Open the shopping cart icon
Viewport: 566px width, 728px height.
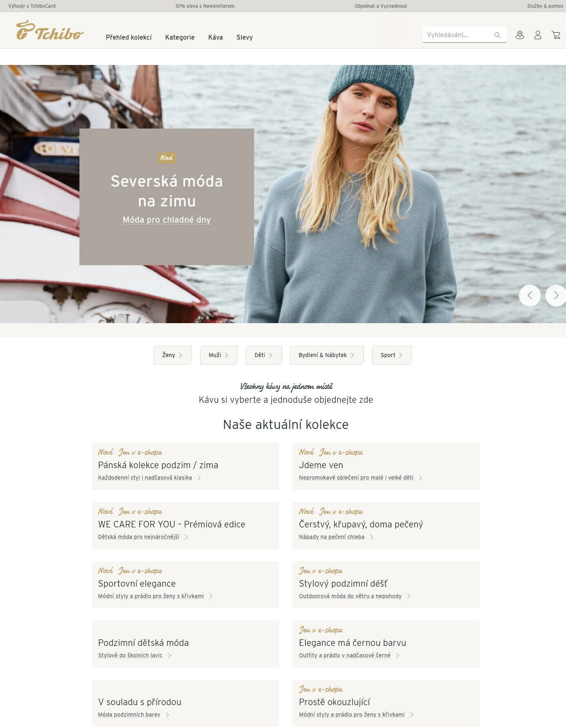pyautogui.click(x=556, y=35)
